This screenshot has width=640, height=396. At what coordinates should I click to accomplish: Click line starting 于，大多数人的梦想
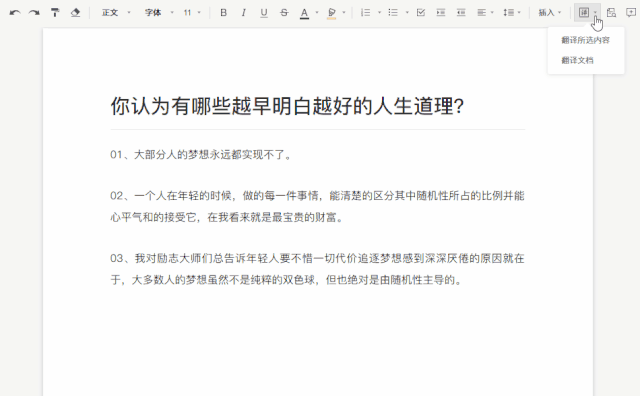pos(286,280)
